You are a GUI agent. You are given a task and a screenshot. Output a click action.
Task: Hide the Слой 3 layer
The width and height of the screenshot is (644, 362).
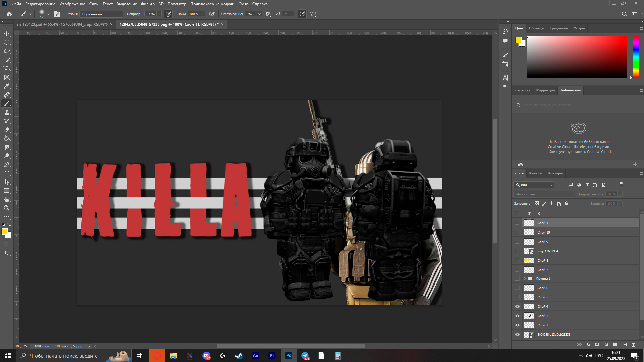517,316
